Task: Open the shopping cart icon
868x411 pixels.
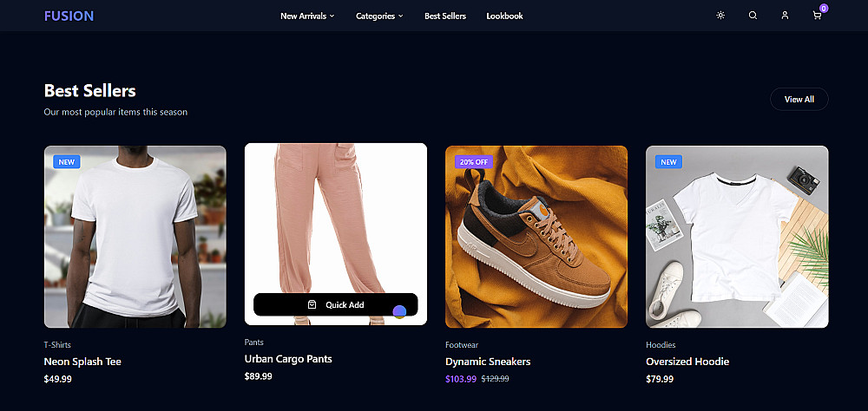Action: coord(817,16)
